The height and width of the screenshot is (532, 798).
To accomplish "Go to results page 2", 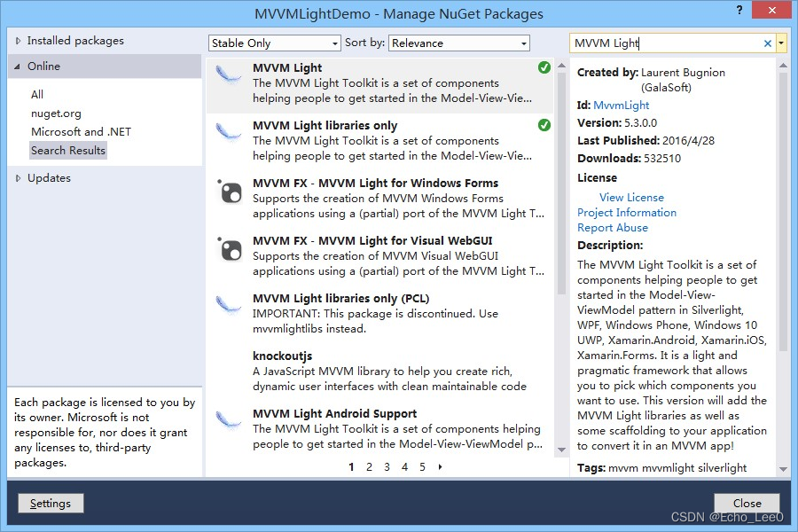I will pyautogui.click(x=369, y=467).
